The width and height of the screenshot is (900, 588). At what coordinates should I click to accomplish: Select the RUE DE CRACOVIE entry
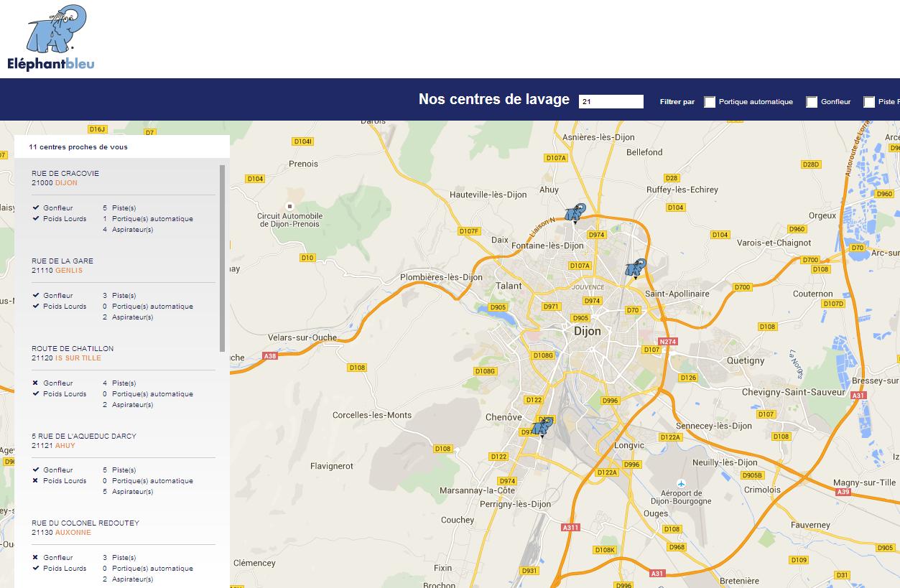[65, 173]
